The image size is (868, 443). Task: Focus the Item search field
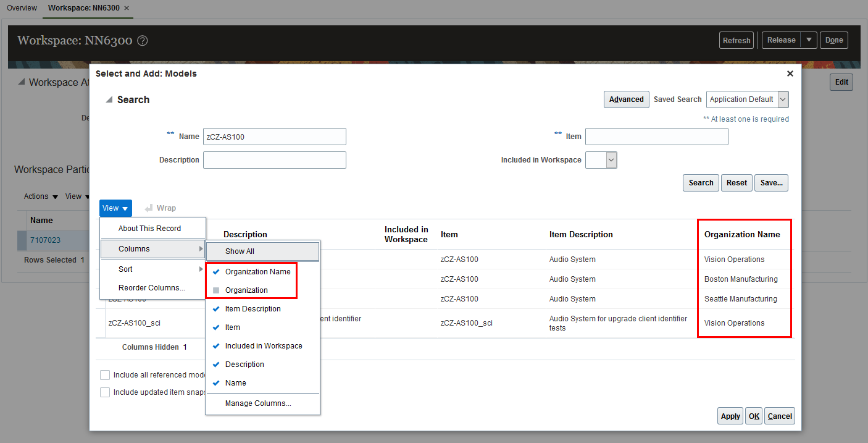tap(657, 137)
